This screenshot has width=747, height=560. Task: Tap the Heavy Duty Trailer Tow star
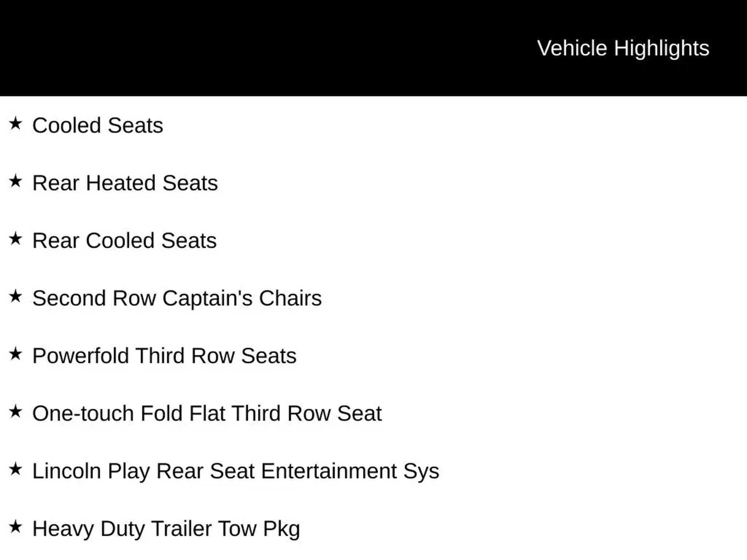15,526
